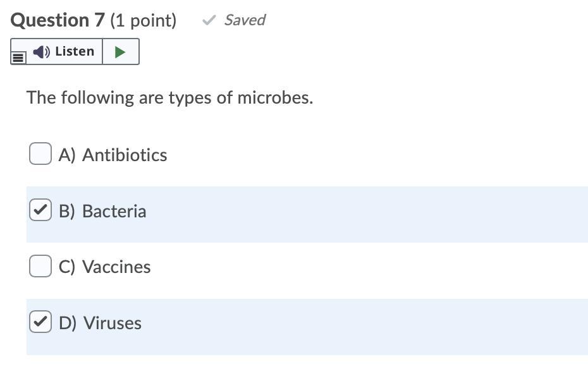Screen dimensions: 588x369
Task: Uncheck the Bacteria checkbox
Action: 40,210
